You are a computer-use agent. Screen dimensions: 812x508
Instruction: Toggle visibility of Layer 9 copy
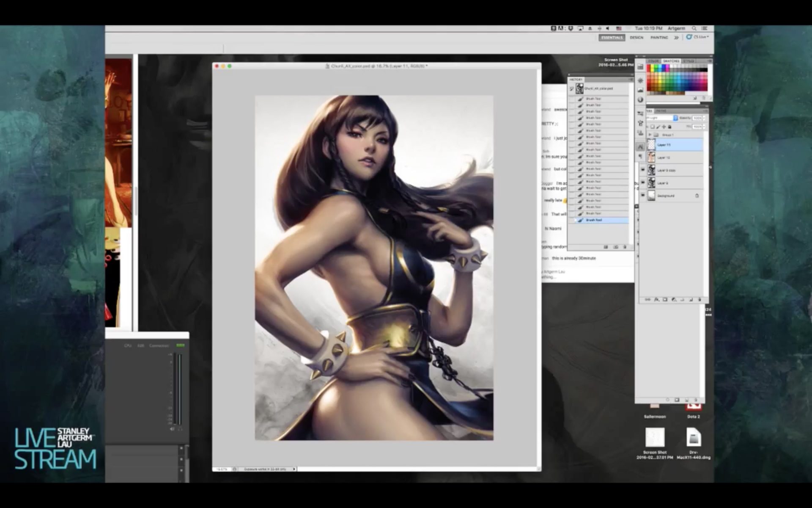coord(643,170)
